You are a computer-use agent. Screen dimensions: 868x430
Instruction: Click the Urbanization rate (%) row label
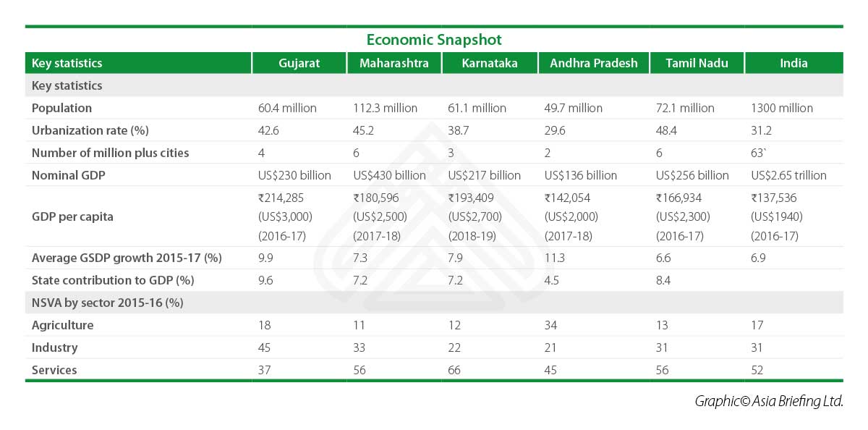click(x=91, y=130)
